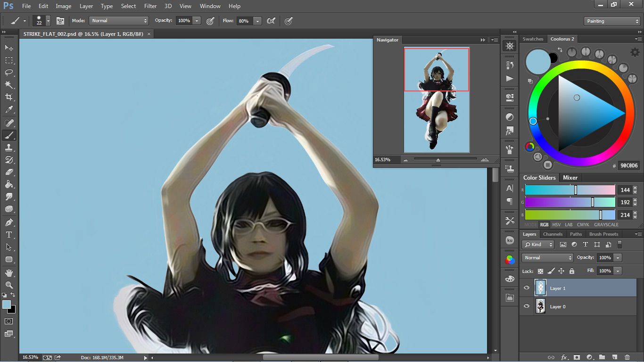This screenshot has height=362, width=644.
Task: Hide Layer 1 using its eye icon
Action: 527,288
